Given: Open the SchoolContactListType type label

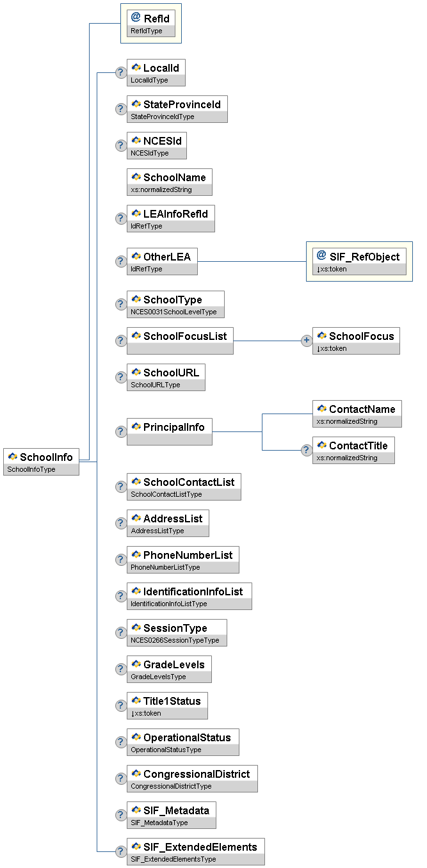Looking at the screenshot, I should point(166,494).
